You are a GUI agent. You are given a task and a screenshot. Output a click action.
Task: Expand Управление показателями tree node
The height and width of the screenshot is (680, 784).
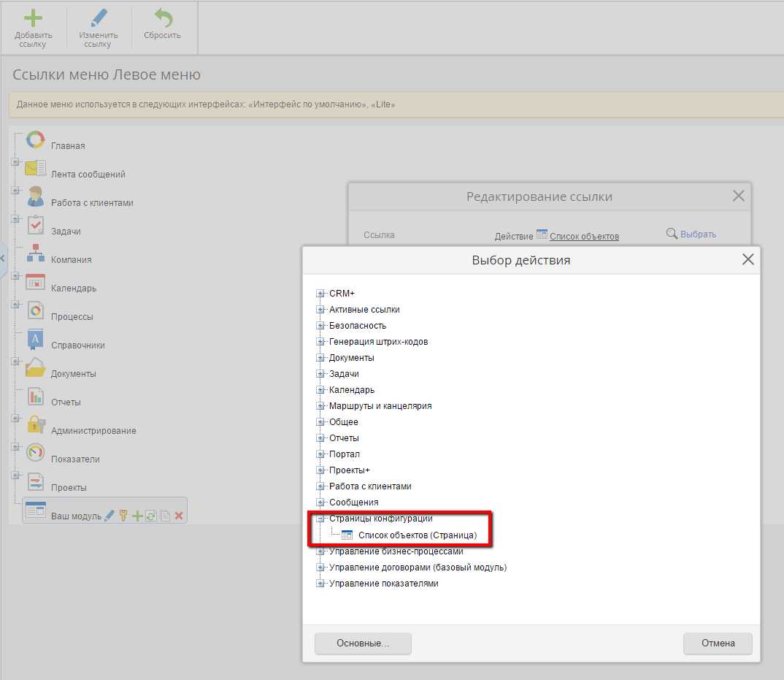point(320,584)
